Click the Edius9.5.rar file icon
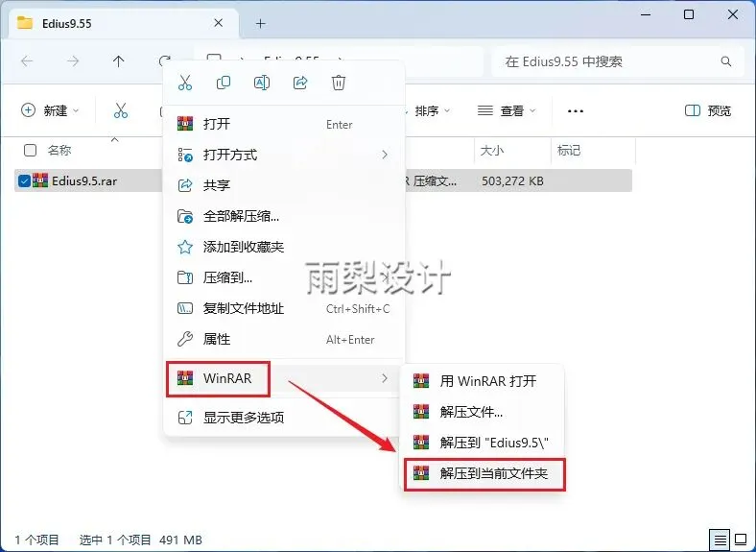Image resolution: width=756 pixels, height=552 pixels. click(x=40, y=180)
